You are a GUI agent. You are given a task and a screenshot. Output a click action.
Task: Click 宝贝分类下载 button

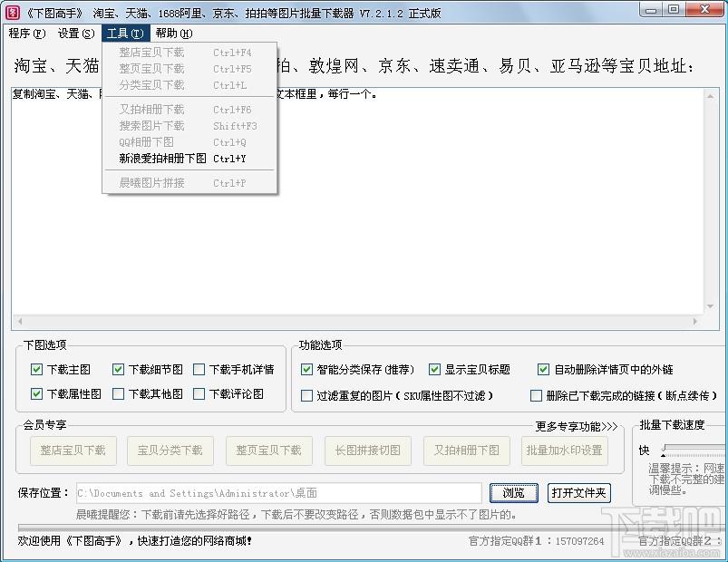click(170, 451)
